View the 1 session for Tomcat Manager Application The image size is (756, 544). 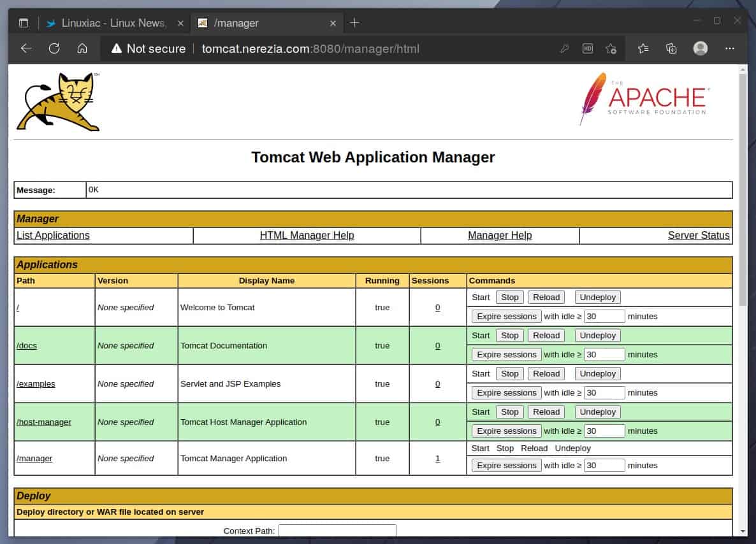pos(437,458)
